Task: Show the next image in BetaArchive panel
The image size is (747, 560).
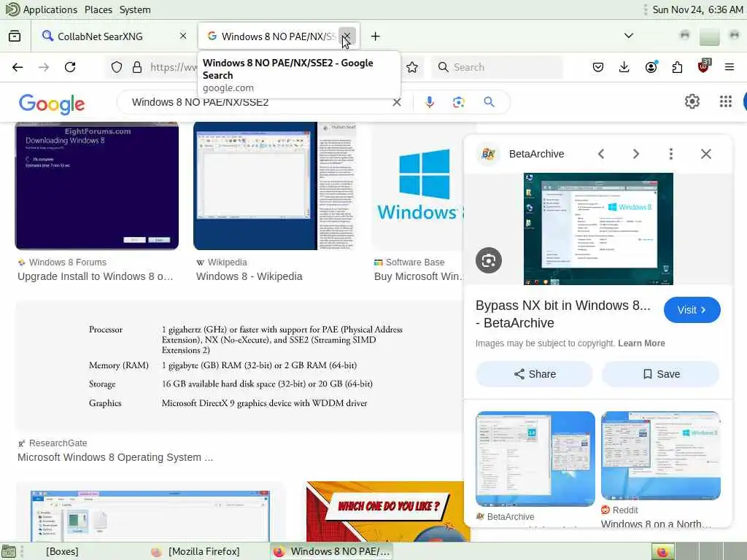Action: point(635,154)
